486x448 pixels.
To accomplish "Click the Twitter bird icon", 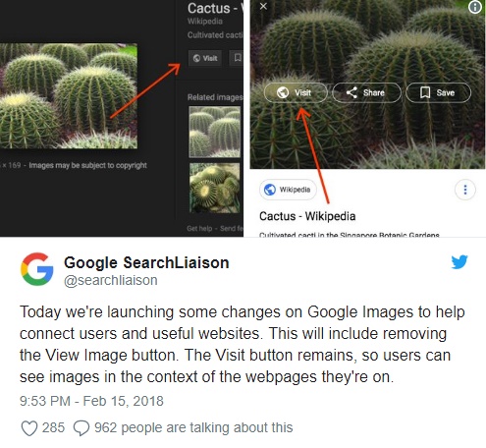I will tap(459, 262).
